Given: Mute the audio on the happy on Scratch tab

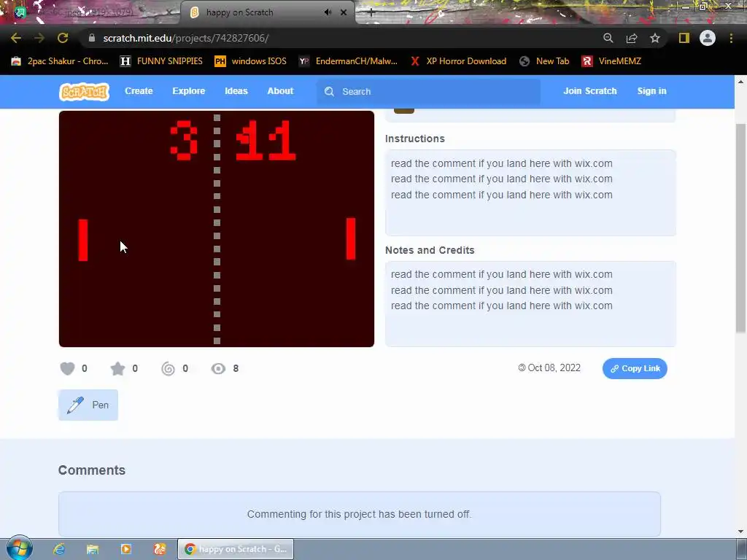Looking at the screenshot, I should (x=328, y=12).
